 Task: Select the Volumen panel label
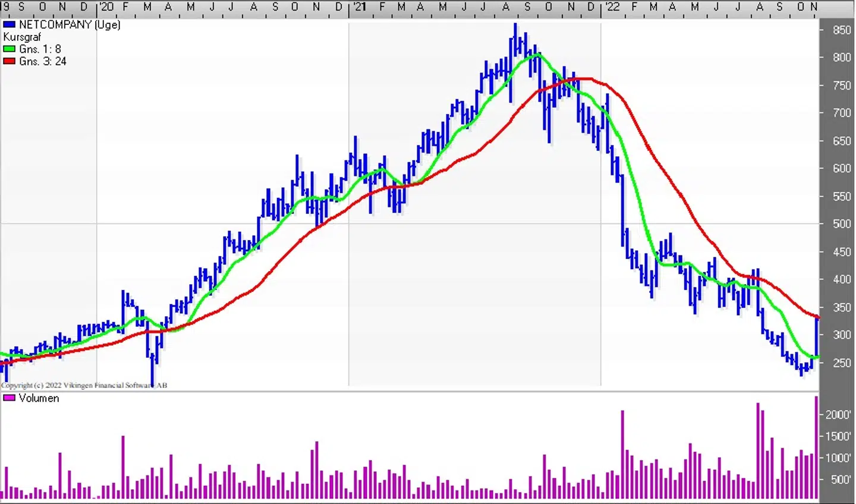(x=39, y=398)
